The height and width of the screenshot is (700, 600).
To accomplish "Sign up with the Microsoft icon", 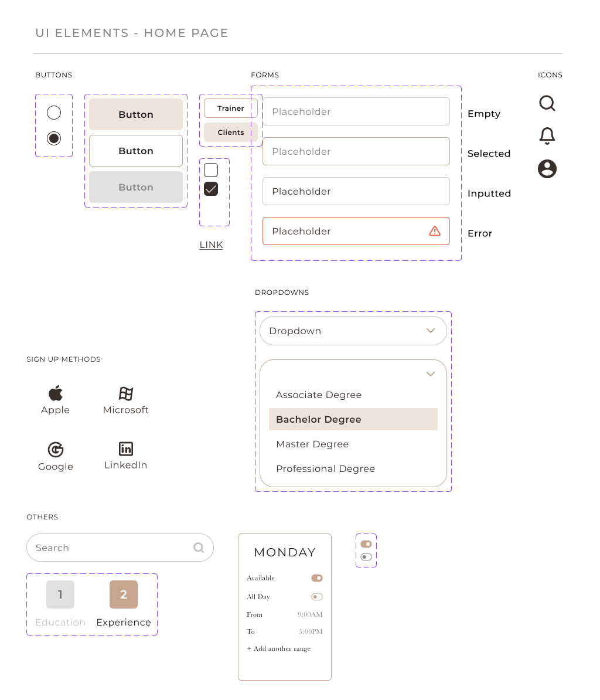I will pyautogui.click(x=125, y=392).
